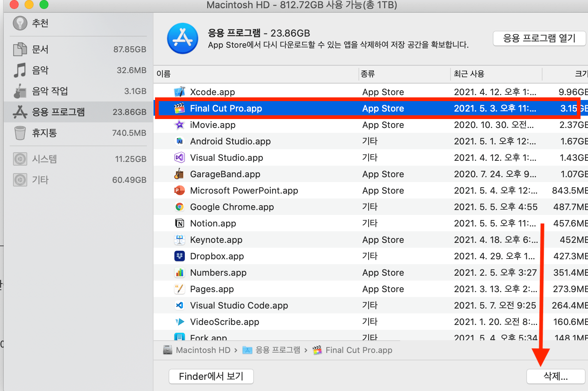
Task: Click the trash can icon next to 휴지통
Action: point(20,133)
